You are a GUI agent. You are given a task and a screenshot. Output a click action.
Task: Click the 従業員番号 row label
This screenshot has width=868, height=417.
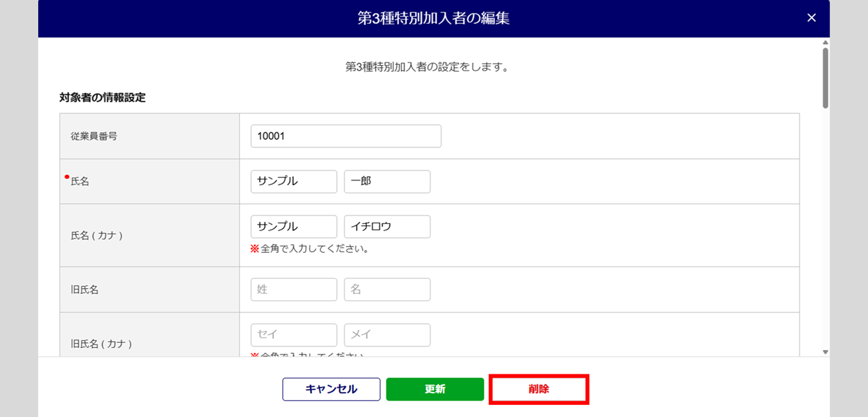94,136
